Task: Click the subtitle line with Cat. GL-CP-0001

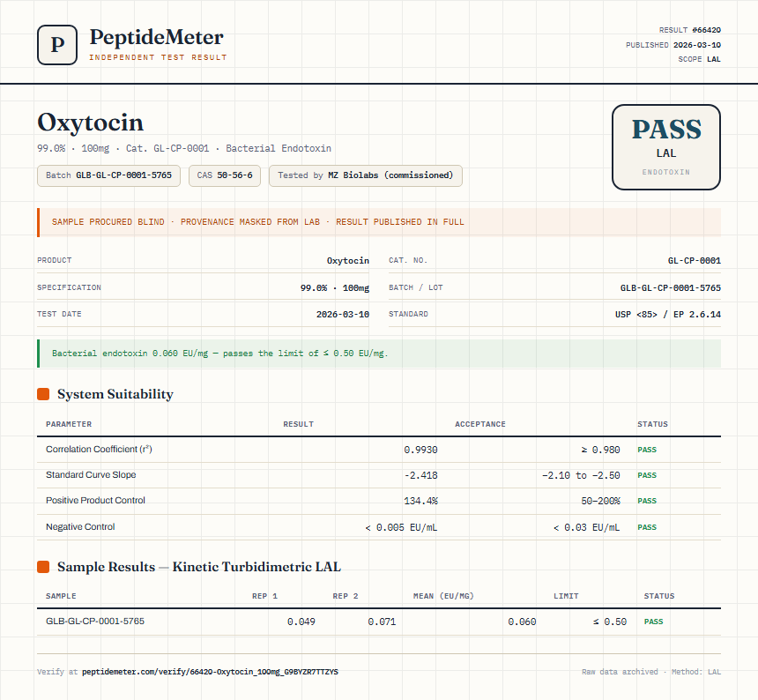Action: click(184, 148)
